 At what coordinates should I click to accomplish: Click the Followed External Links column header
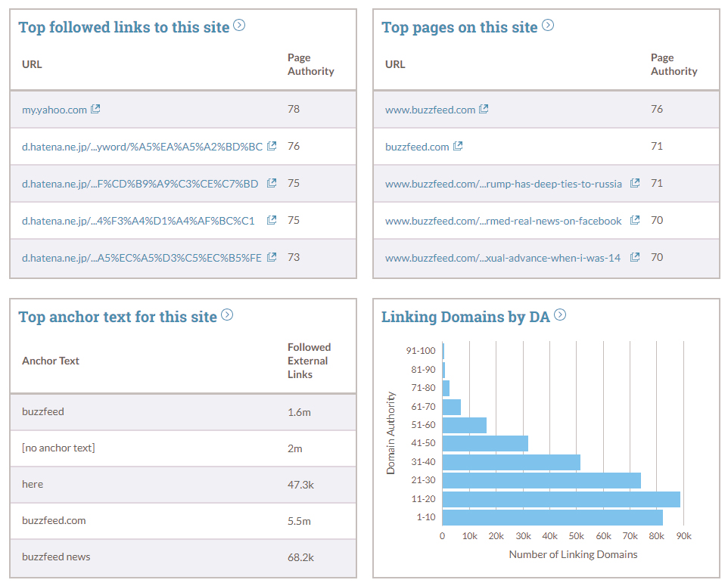click(x=310, y=361)
